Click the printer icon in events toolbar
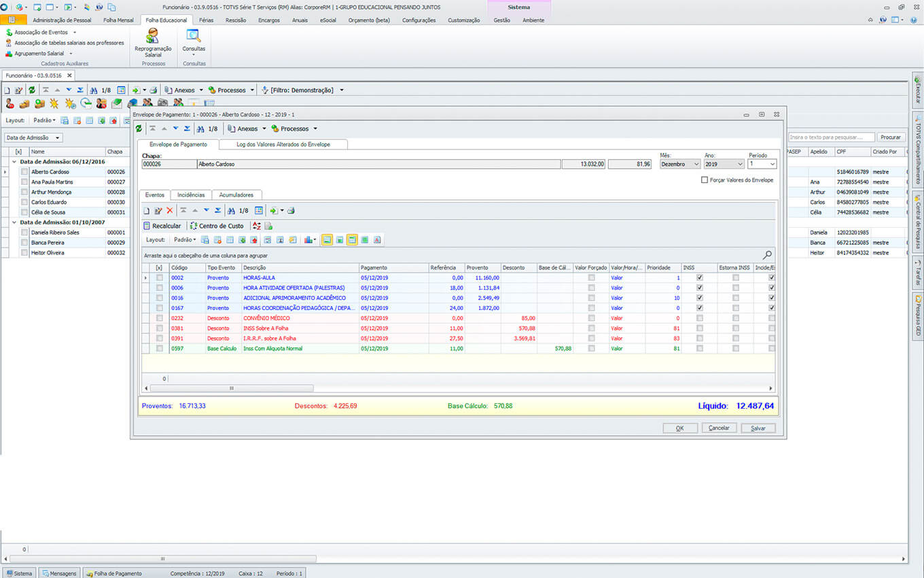The height and width of the screenshot is (578, 924). pos(290,211)
